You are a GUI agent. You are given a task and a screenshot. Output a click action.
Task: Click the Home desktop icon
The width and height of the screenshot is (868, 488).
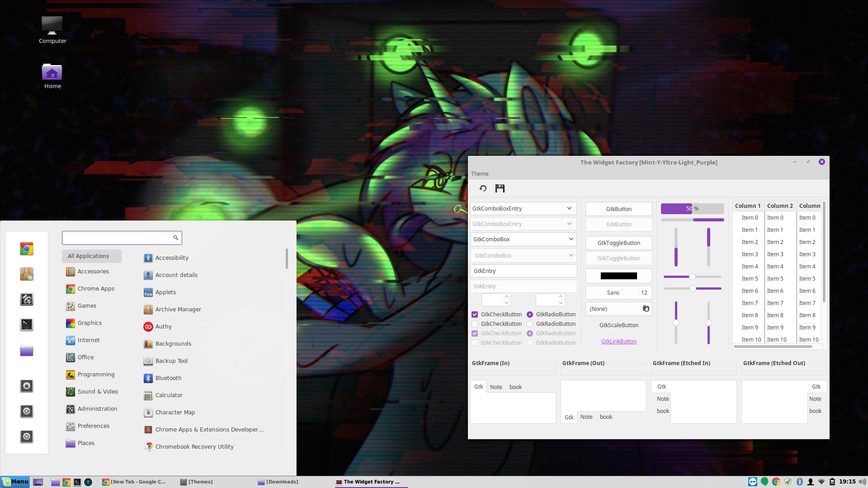(52, 76)
